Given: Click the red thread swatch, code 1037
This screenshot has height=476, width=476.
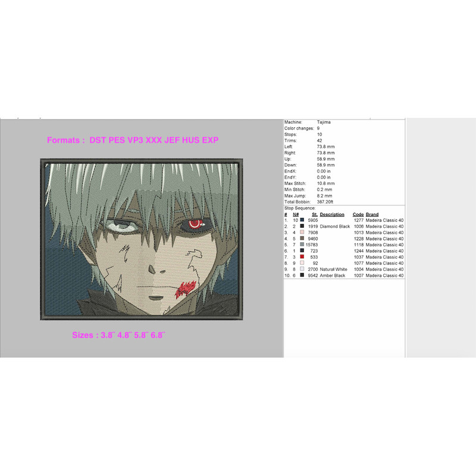Looking at the screenshot, I should [x=303, y=257].
